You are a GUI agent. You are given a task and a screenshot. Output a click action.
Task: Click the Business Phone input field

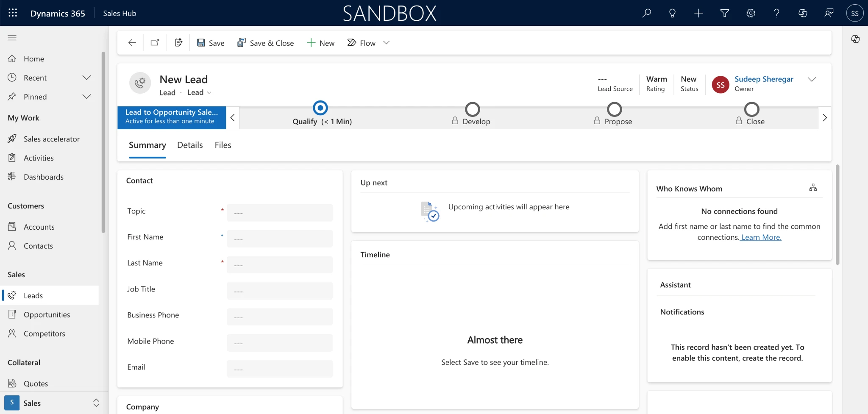click(280, 317)
